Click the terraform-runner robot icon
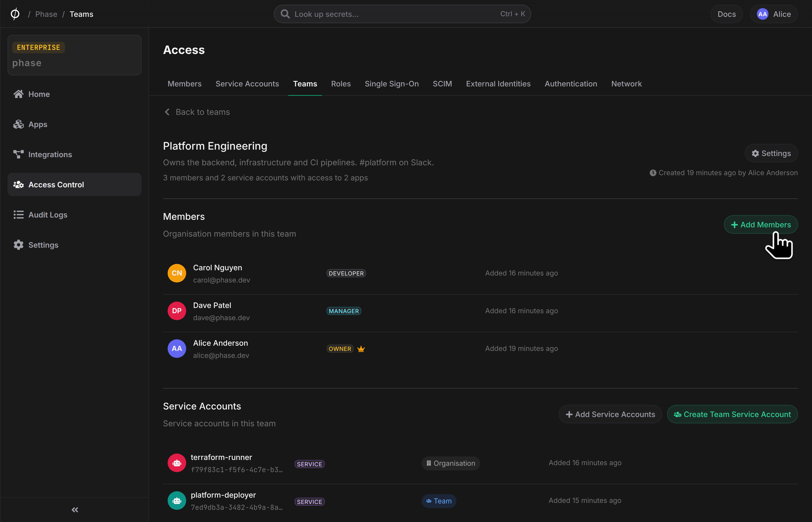The width and height of the screenshot is (812, 522). pyautogui.click(x=177, y=463)
